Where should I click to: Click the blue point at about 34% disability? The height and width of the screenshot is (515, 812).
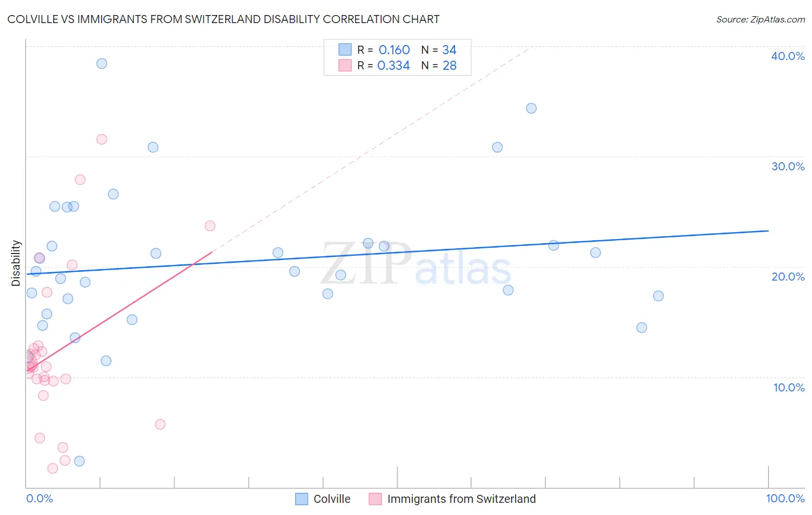tap(531, 108)
